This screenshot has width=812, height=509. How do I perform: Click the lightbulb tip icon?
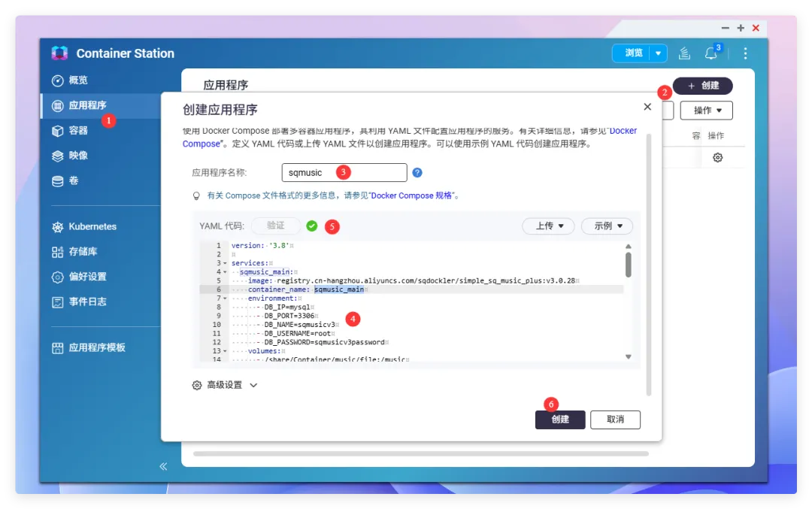click(196, 195)
